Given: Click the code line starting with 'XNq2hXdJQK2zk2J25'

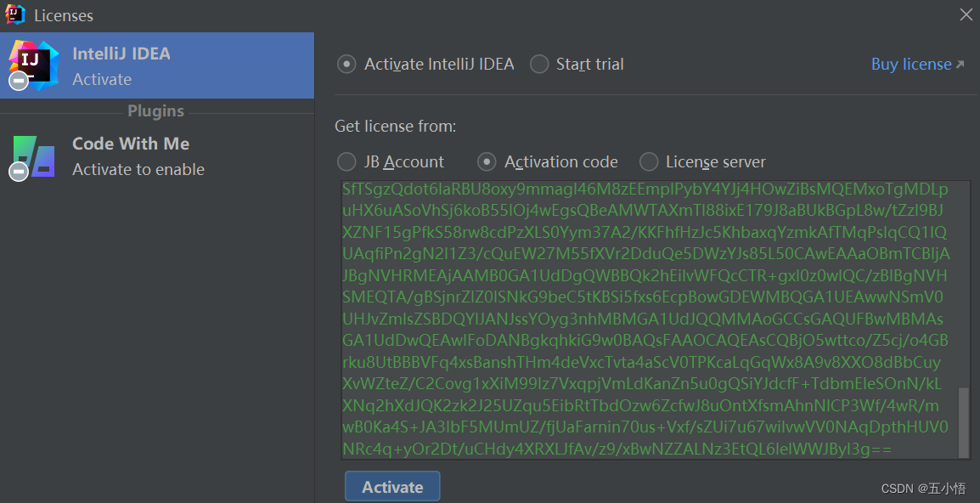Looking at the screenshot, I should coord(640,404).
